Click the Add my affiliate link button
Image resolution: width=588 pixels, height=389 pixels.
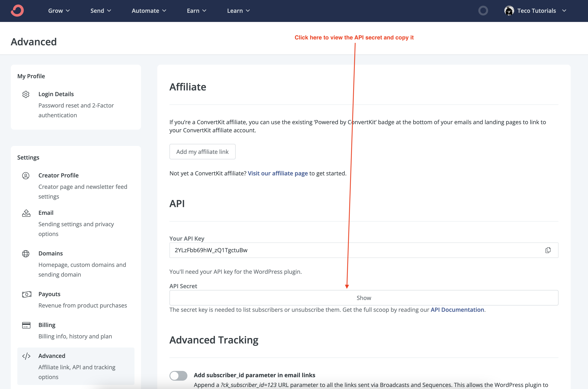click(202, 152)
